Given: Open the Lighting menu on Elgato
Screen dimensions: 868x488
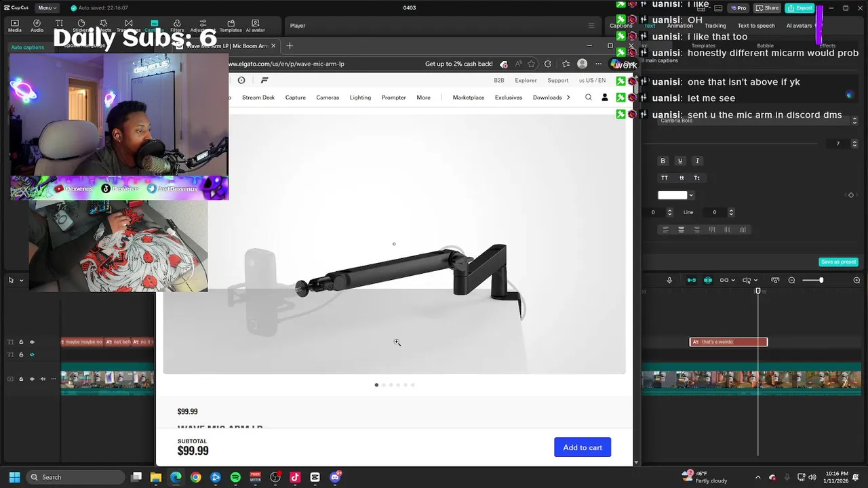Looking at the screenshot, I should (x=360, y=98).
